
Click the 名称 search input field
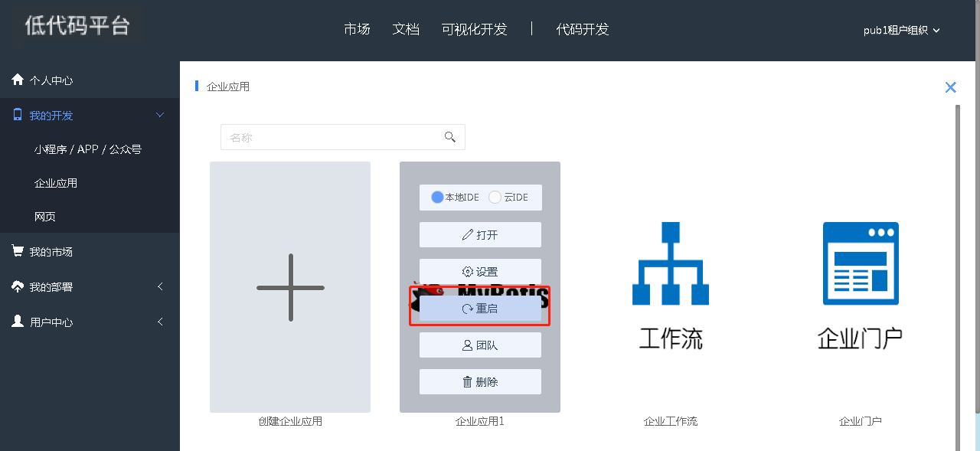[x=333, y=138]
